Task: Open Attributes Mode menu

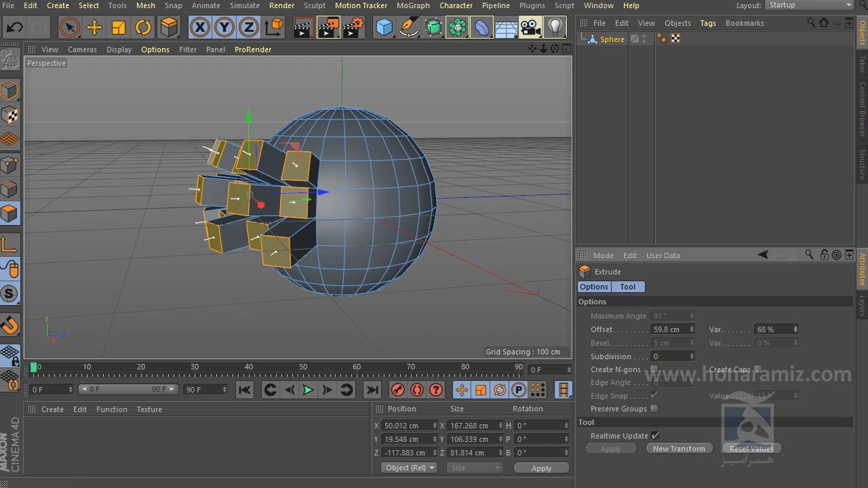Action: point(603,256)
